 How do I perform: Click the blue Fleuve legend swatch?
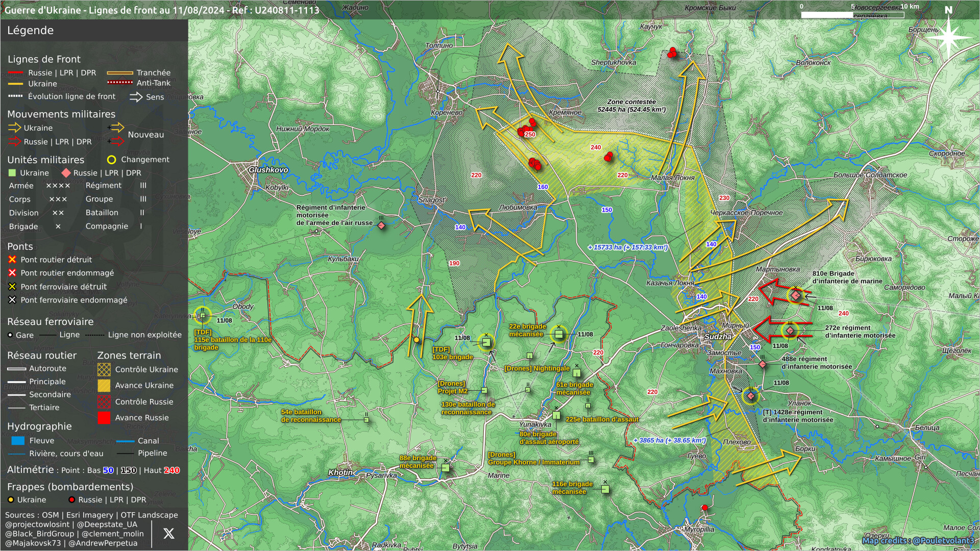18,441
